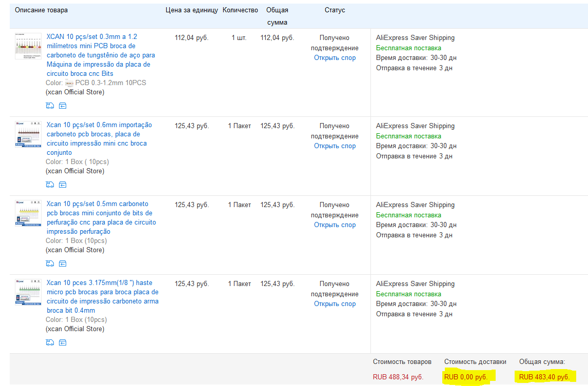Click the delivery truck icon under the 0.6mm item
588x386 pixels.
pyautogui.click(x=50, y=185)
